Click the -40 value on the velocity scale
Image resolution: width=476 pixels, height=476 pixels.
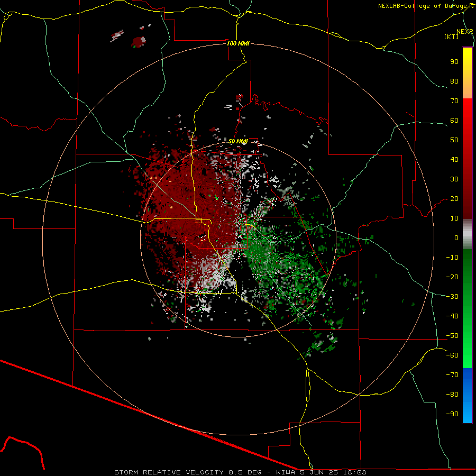tap(452, 316)
